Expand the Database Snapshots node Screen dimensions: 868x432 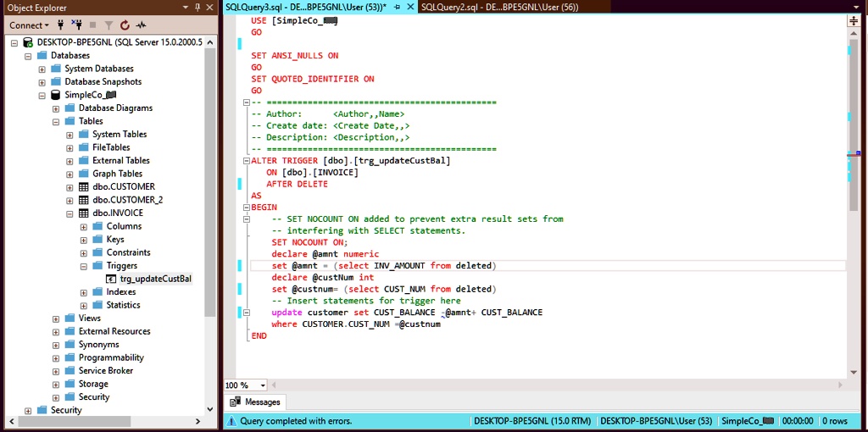(x=42, y=82)
